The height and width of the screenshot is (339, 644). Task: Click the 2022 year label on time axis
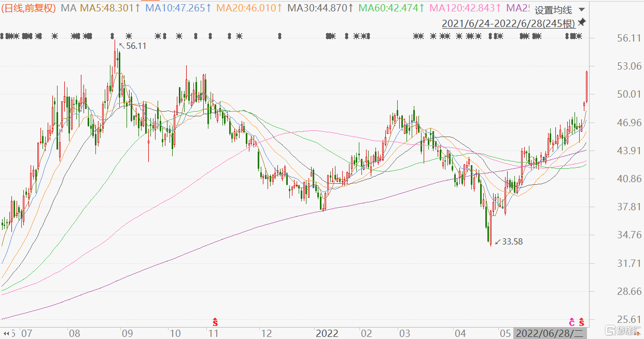(x=327, y=333)
